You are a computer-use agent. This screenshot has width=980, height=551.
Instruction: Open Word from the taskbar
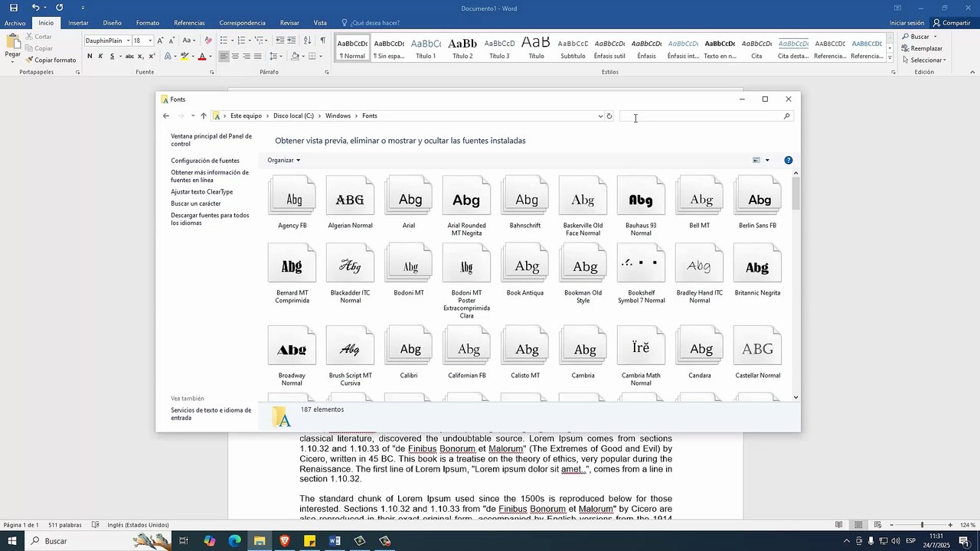tap(335, 541)
